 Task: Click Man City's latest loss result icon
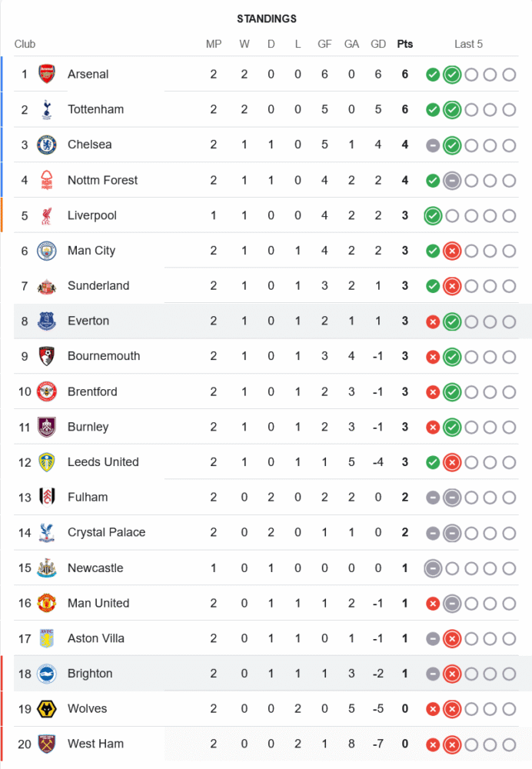pos(452,251)
